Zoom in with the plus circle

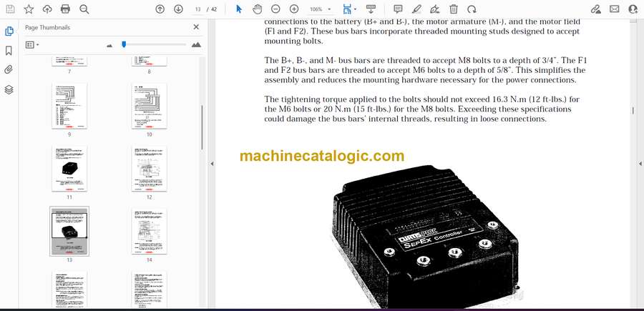click(294, 9)
